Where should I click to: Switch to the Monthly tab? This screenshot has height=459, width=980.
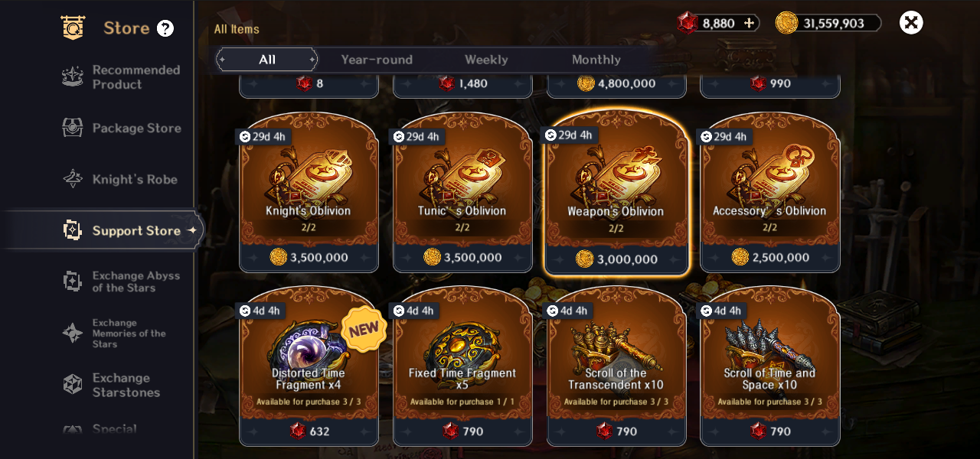pyautogui.click(x=596, y=60)
